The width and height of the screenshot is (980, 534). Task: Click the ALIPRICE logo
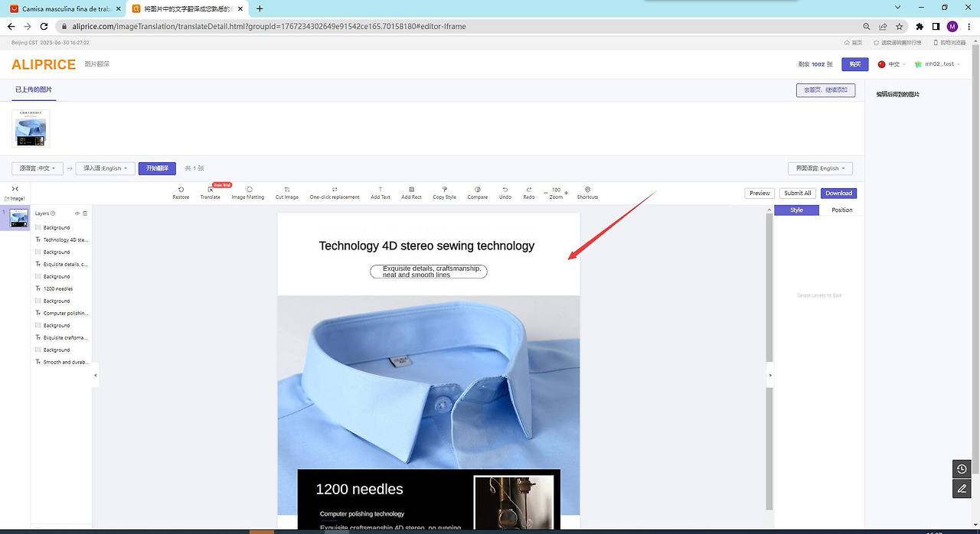pyautogui.click(x=44, y=64)
